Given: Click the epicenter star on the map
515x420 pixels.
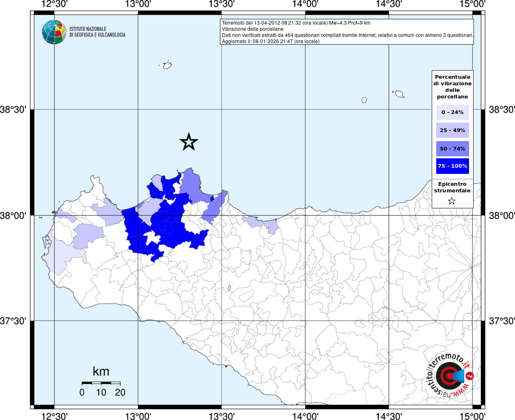Looking at the screenshot, I should pos(189,142).
